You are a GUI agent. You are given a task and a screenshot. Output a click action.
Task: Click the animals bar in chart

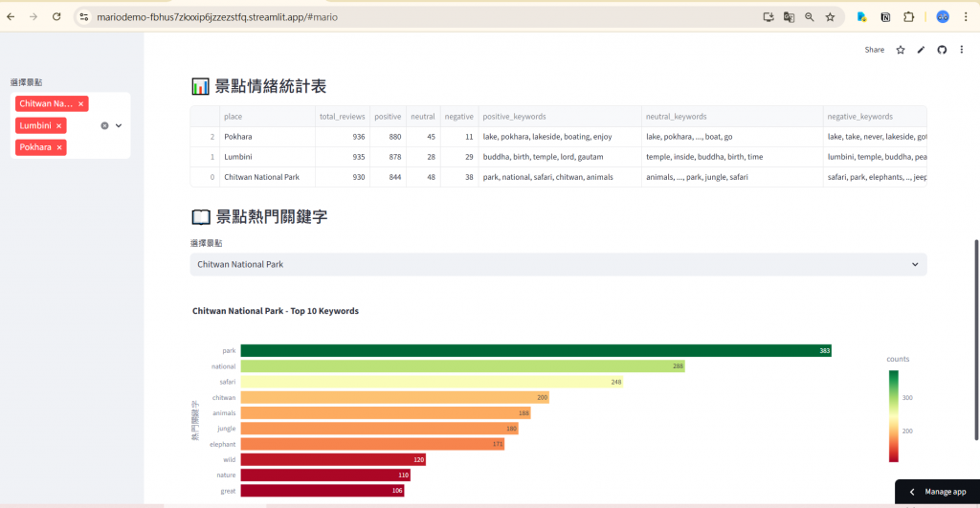pyautogui.click(x=385, y=413)
